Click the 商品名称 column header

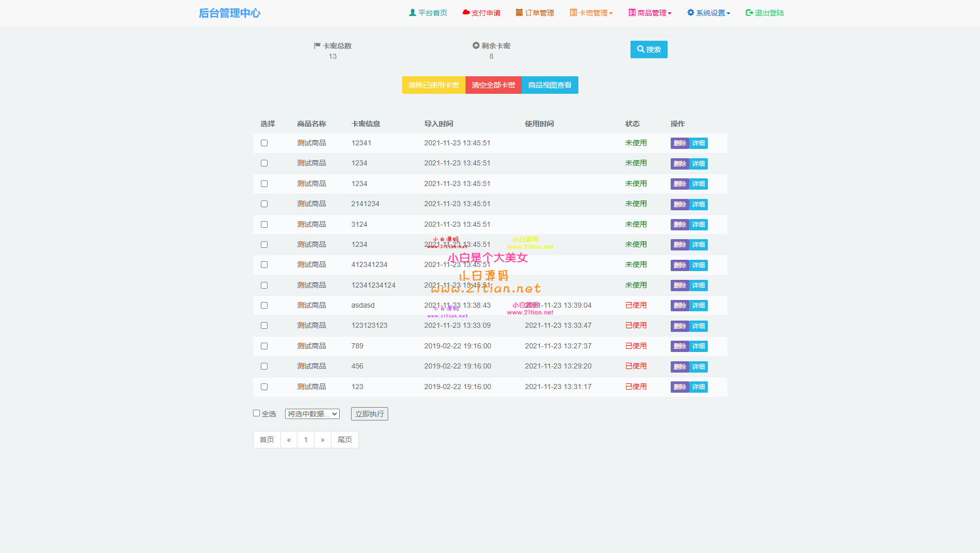[311, 124]
